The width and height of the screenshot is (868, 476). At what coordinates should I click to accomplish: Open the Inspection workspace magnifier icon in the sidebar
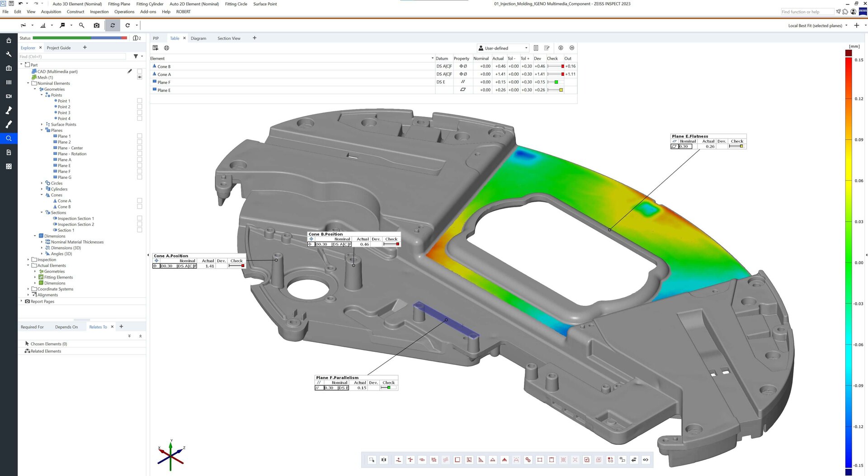pyautogui.click(x=9, y=138)
